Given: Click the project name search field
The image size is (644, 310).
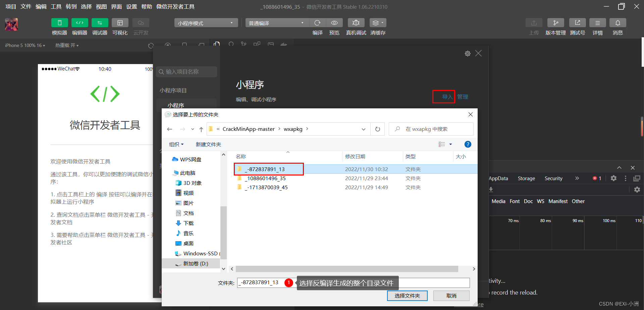Looking at the screenshot, I should (186, 72).
